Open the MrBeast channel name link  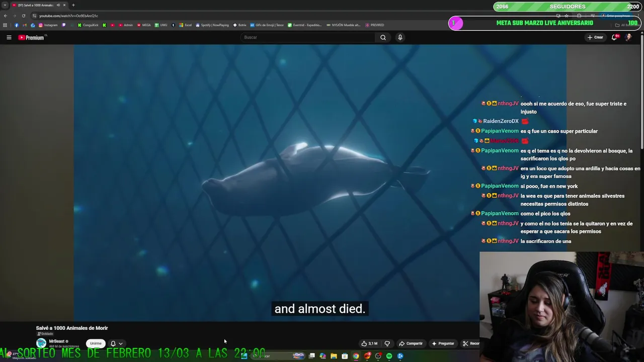pos(56,341)
